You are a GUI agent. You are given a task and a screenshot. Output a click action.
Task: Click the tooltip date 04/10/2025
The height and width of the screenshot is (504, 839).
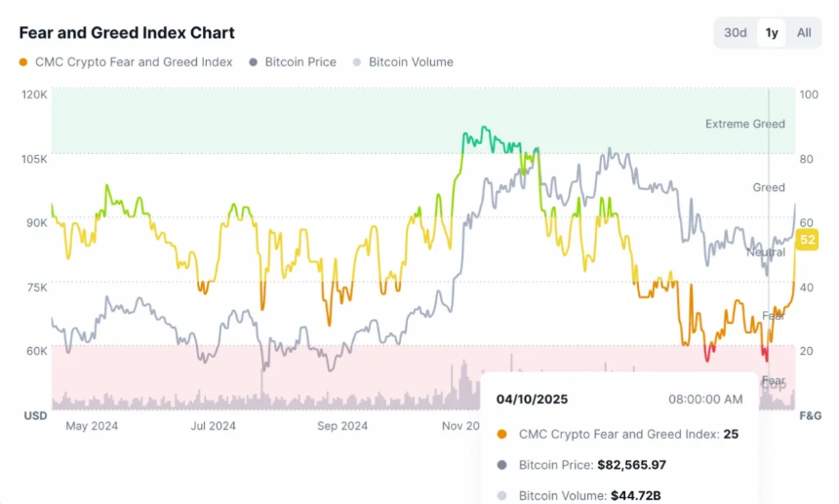(x=532, y=400)
